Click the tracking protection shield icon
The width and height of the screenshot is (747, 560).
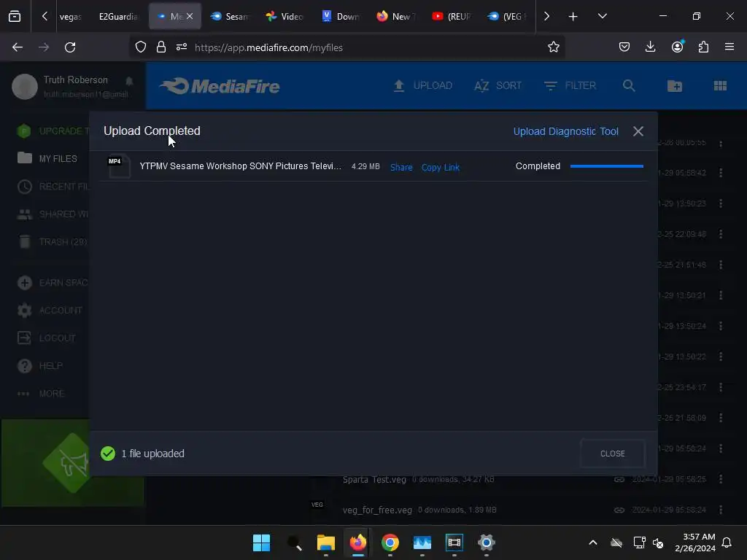pyautogui.click(x=141, y=47)
